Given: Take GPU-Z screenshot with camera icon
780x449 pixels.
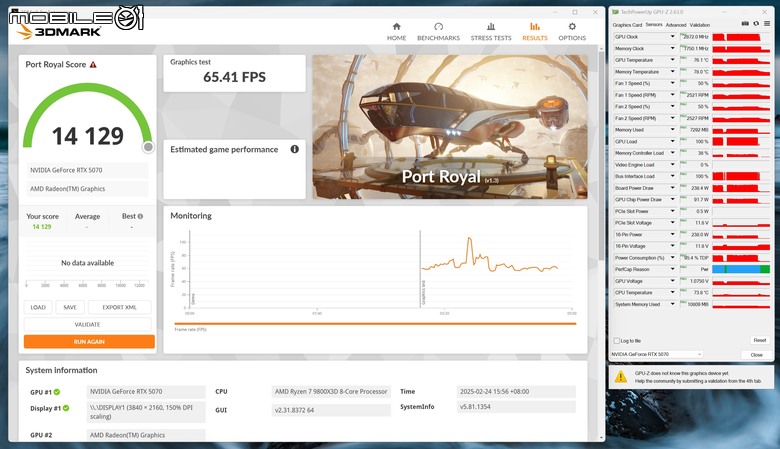Looking at the screenshot, I should coord(745,23).
